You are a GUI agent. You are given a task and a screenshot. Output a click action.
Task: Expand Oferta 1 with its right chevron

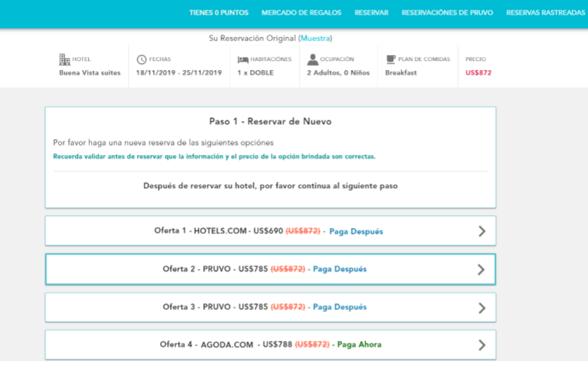pos(482,231)
